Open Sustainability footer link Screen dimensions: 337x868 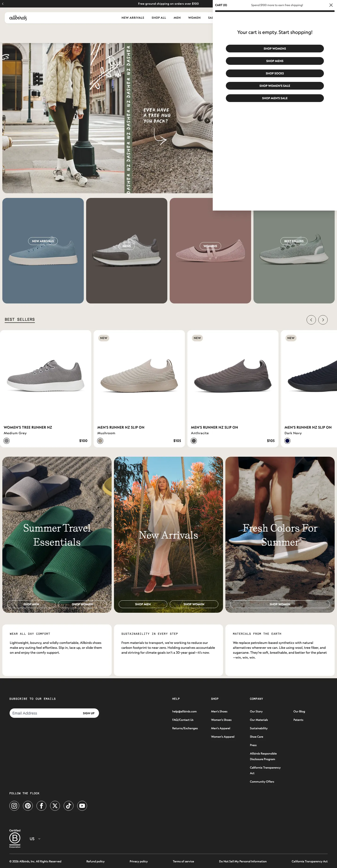pyautogui.click(x=258, y=728)
